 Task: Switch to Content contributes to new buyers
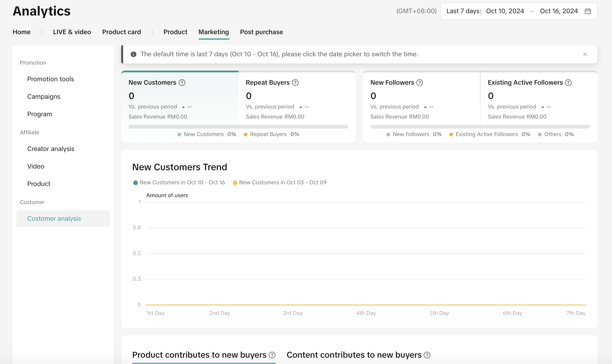(x=354, y=355)
